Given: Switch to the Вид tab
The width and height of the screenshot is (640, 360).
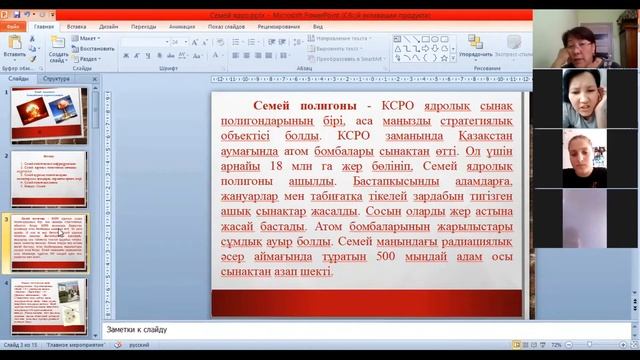Looking at the screenshot, I should point(318,27).
